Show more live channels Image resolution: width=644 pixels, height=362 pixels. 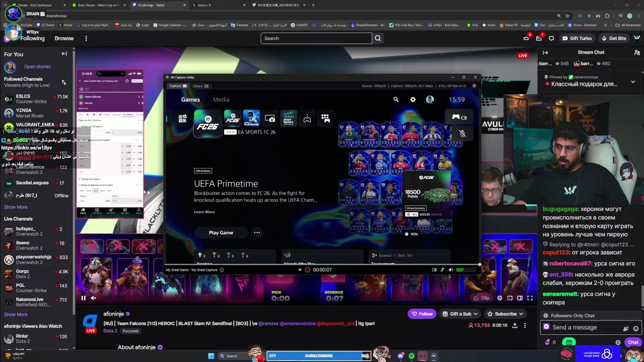[x=16, y=315]
